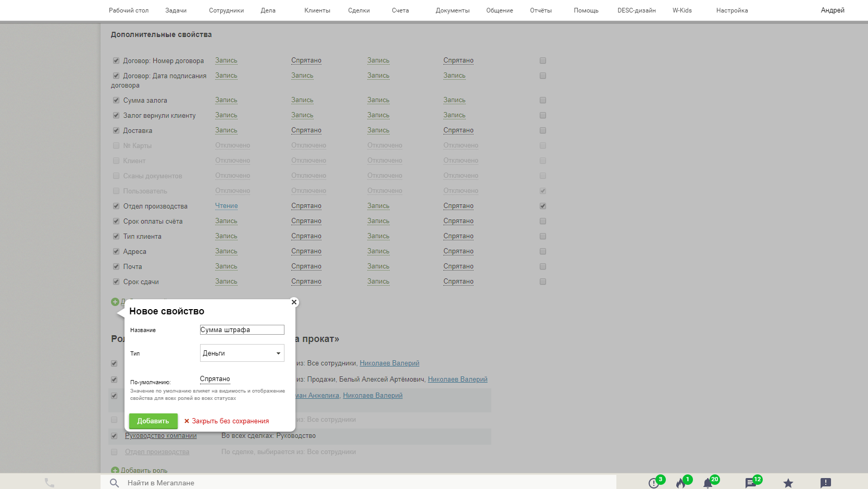This screenshot has width=868, height=489.
Task: Toggle the left checkbox for Отдел производства property
Action: (116, 206)
